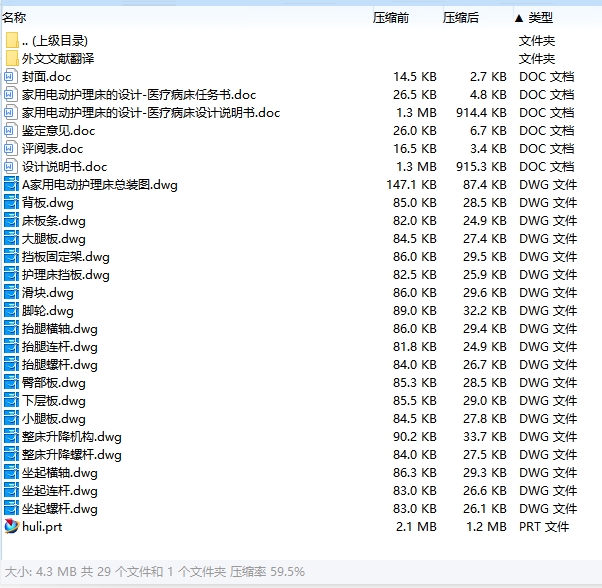Viewport: 602px width, 588px height.
Task: Click the 1.2 MB compressed size
Action: 486,527
